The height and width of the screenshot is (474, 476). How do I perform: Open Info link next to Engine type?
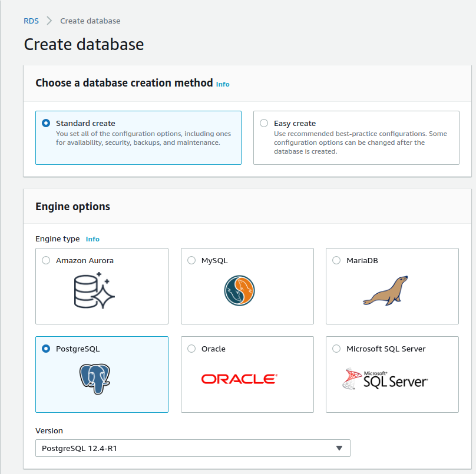(x=92, y=239)
